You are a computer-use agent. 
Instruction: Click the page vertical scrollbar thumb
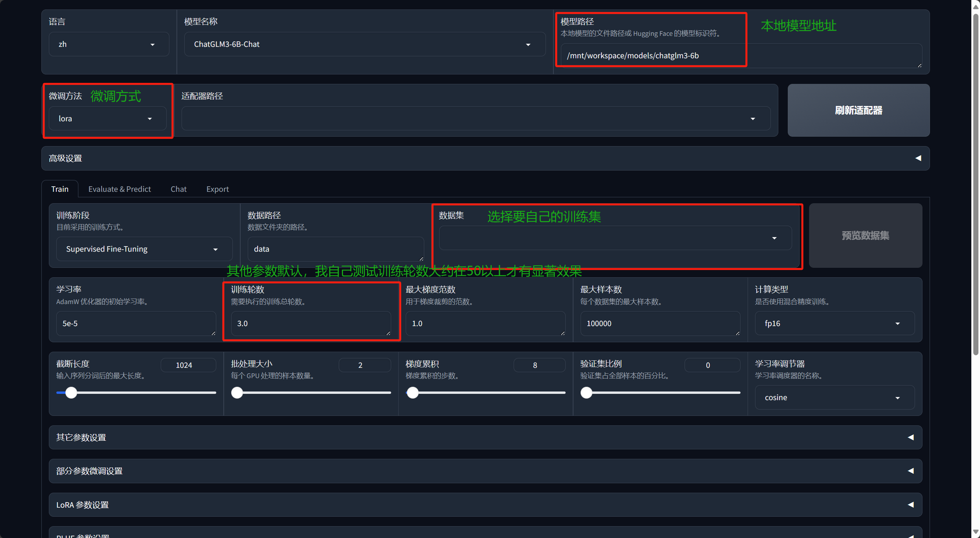(x=976, y=184)
